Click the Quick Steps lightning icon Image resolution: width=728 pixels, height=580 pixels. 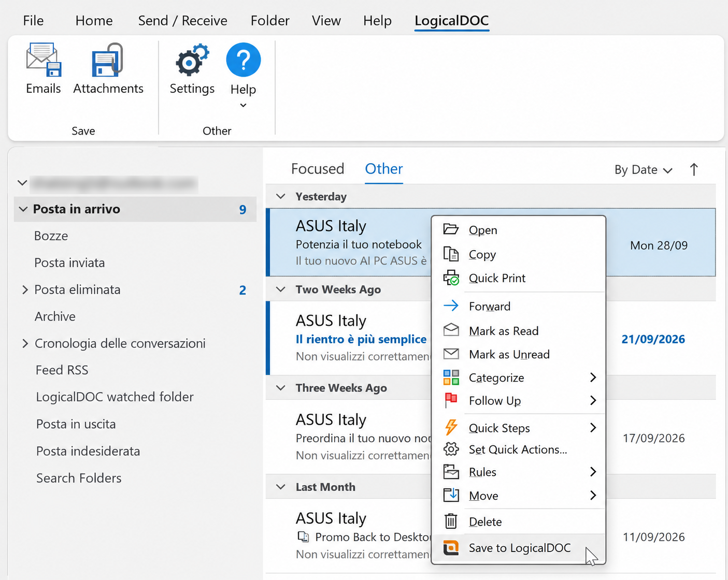tap(451, 428)
